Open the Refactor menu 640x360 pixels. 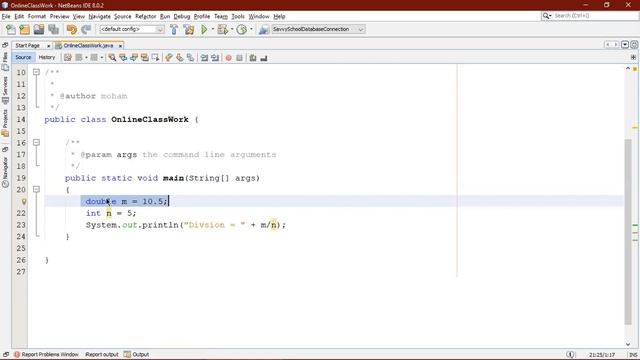click(x=146, y=16)
